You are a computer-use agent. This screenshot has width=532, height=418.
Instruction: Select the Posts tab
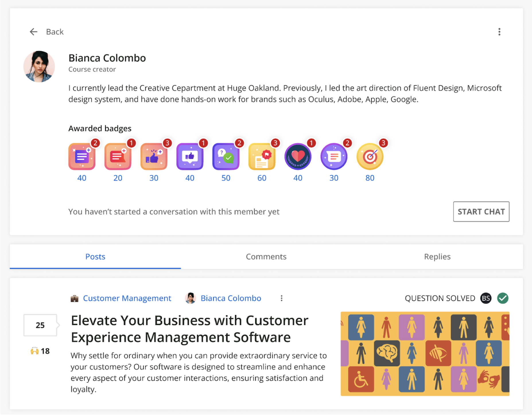95,257
